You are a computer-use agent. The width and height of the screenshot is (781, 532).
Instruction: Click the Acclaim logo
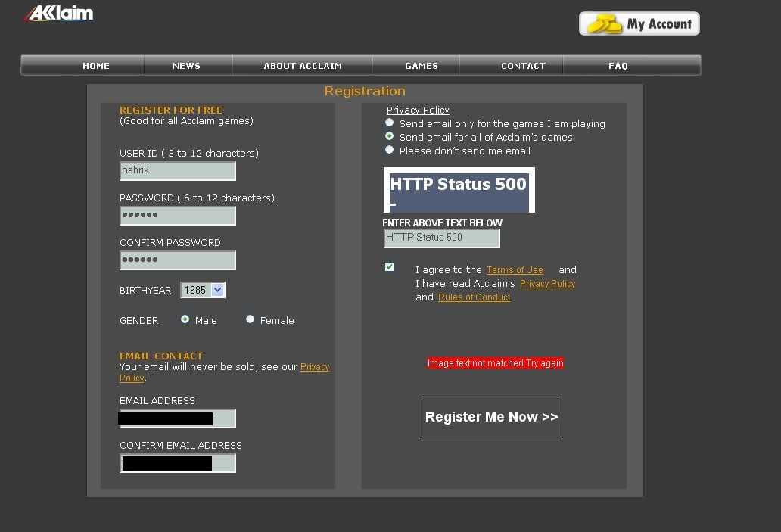(59, 14)
